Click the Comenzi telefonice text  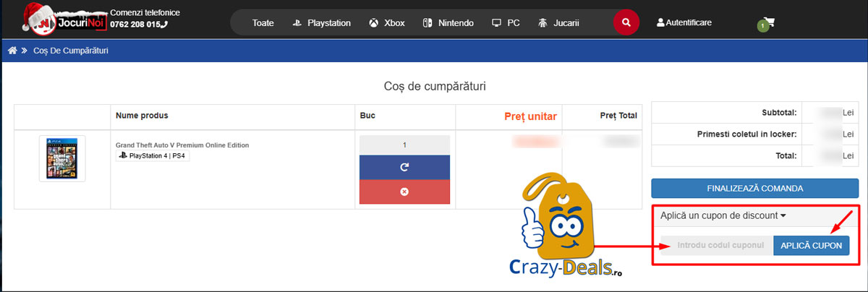point(145,13)
